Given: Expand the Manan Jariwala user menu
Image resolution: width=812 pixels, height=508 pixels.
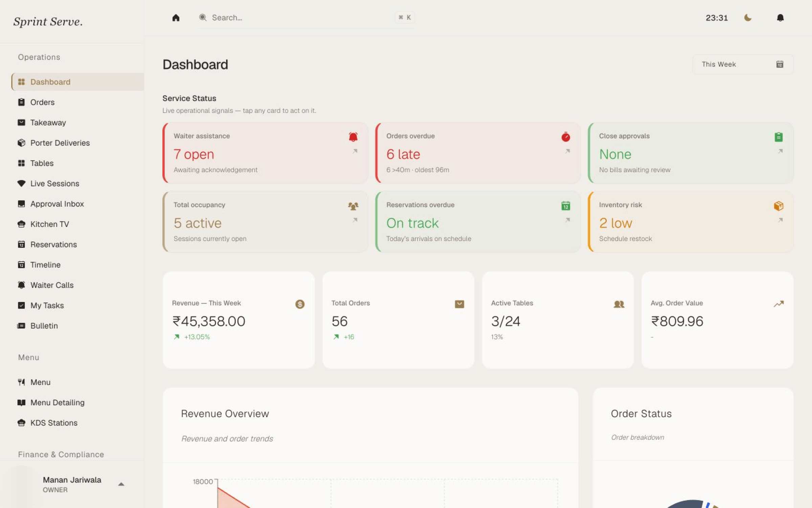Looking at the screenshot, I should pyautogui.click(x=72, y=484).
